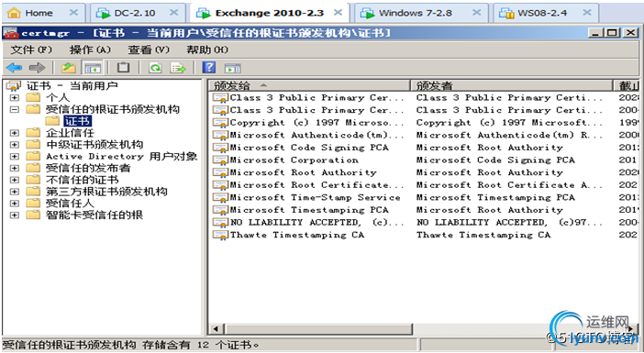This screenshot has width=644, height=353.
Task: Select 中级证书颁发机构 in the tree
Action: coord(94,145)
